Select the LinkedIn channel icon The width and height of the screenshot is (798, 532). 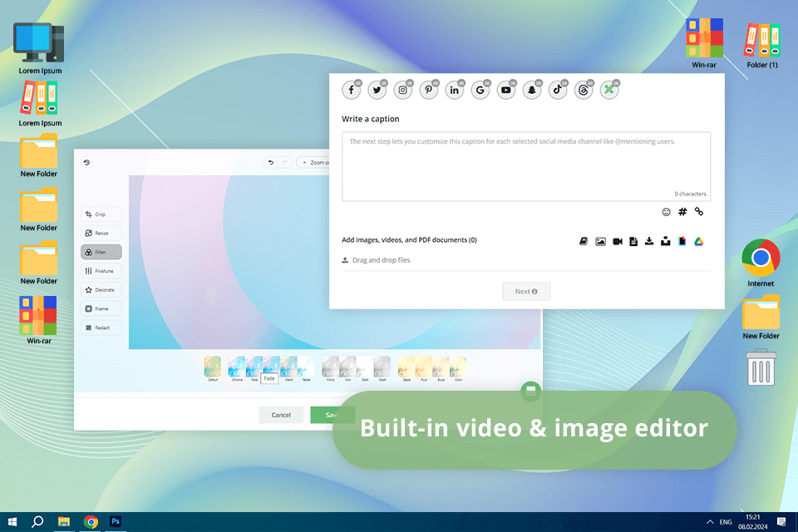[455, 90]
